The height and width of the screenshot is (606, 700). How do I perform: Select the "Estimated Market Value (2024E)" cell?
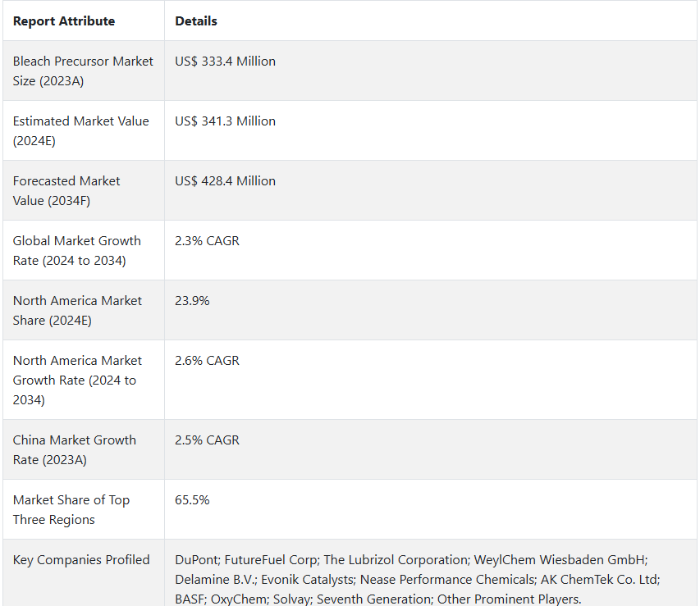[80, 131]
